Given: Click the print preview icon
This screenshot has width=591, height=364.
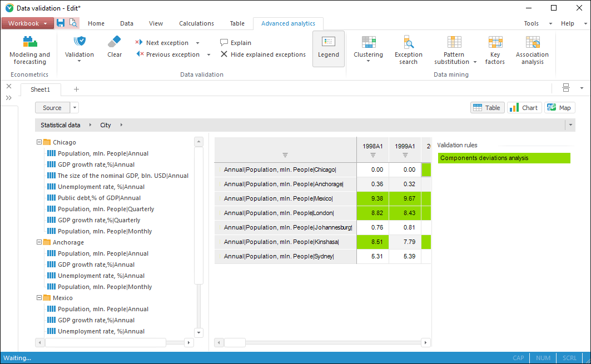Looking at the screenshot, I should (x=73, y=23).
